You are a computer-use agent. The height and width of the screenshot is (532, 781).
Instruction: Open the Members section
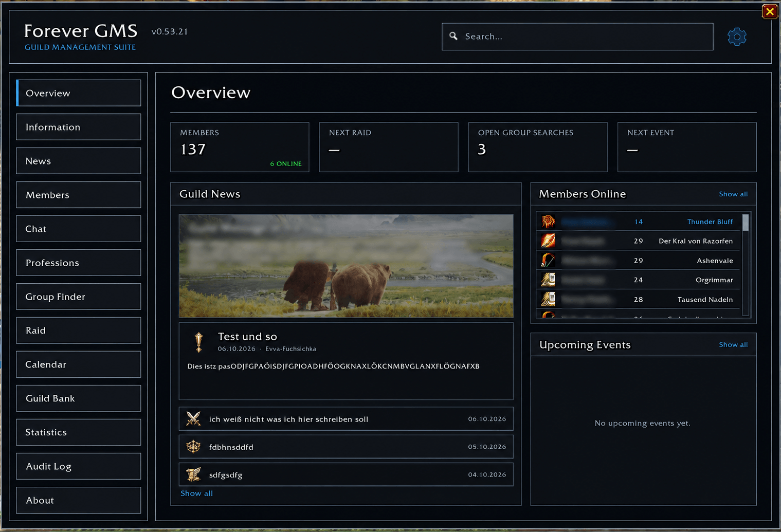[x=79, y=195]
